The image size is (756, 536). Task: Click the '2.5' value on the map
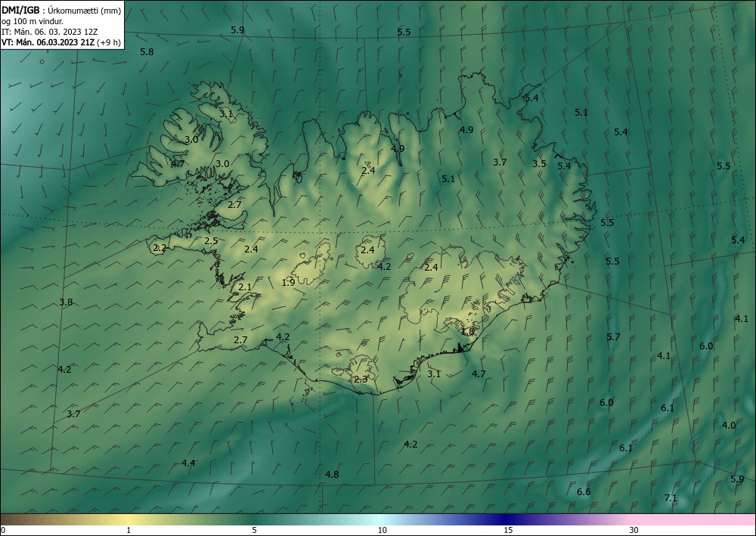[211, 241]
